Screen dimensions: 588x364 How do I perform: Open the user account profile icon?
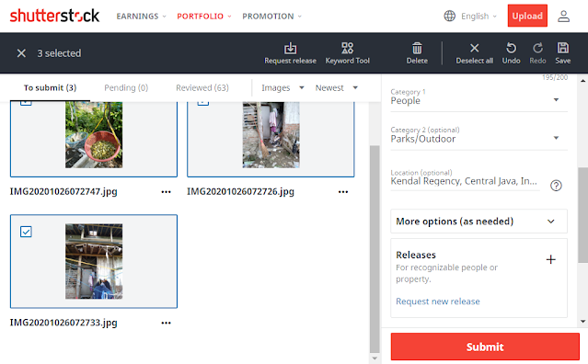tap(563, 17)
